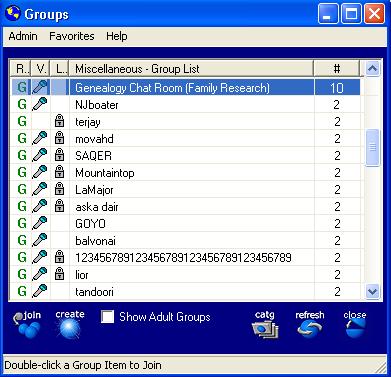Image resolution: width=391 pixels, height=377 pixels.
Task: Open the Help menu
Action: (x=117, y=36)
